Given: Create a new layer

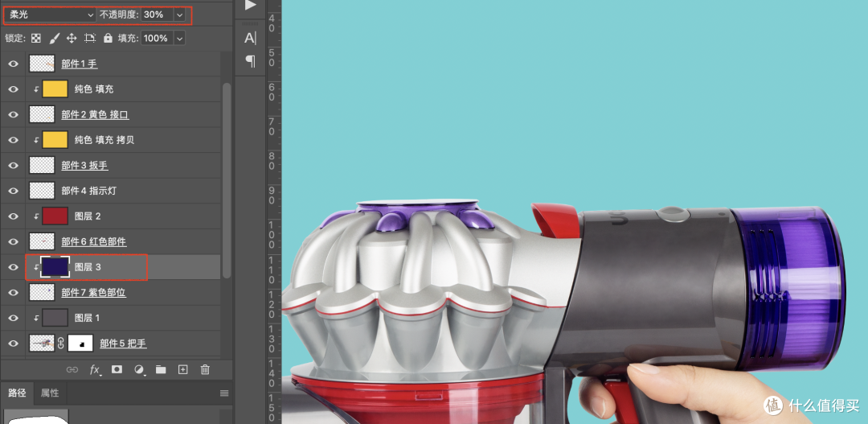Looking at the screenshot, I should pos(183,369).
